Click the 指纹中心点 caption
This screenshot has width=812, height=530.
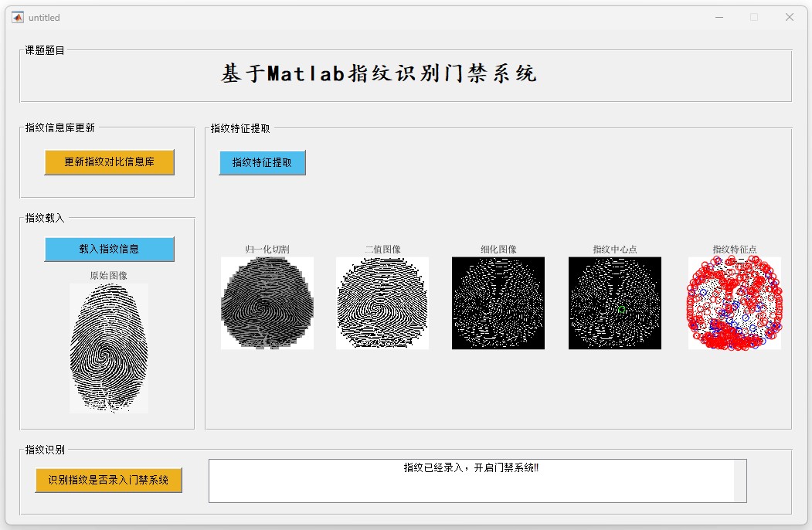(615, 250)
